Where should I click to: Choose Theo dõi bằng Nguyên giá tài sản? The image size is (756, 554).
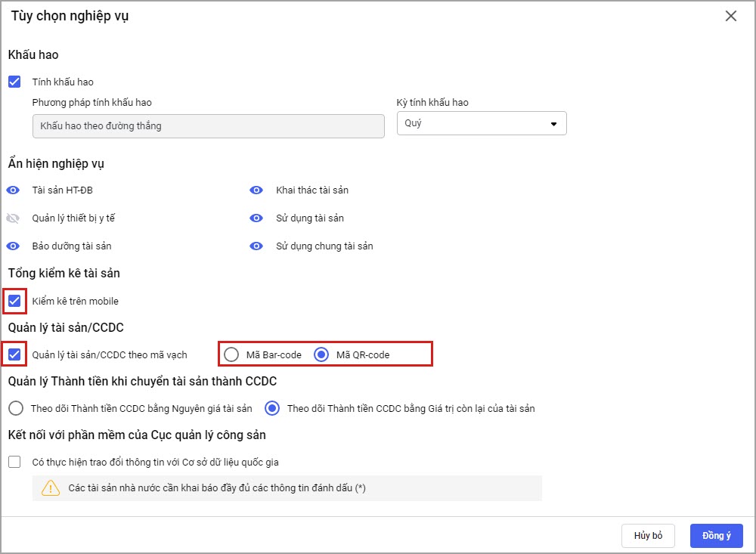[15, 408]
